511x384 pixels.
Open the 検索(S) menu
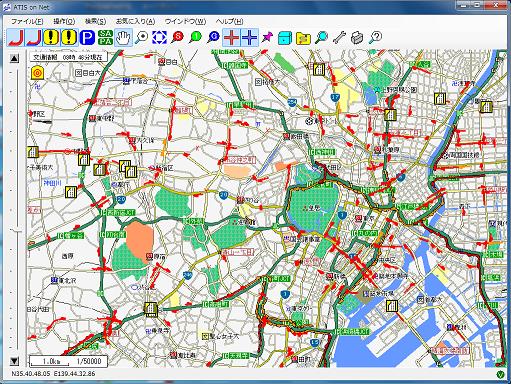click(x=95, y=21)
